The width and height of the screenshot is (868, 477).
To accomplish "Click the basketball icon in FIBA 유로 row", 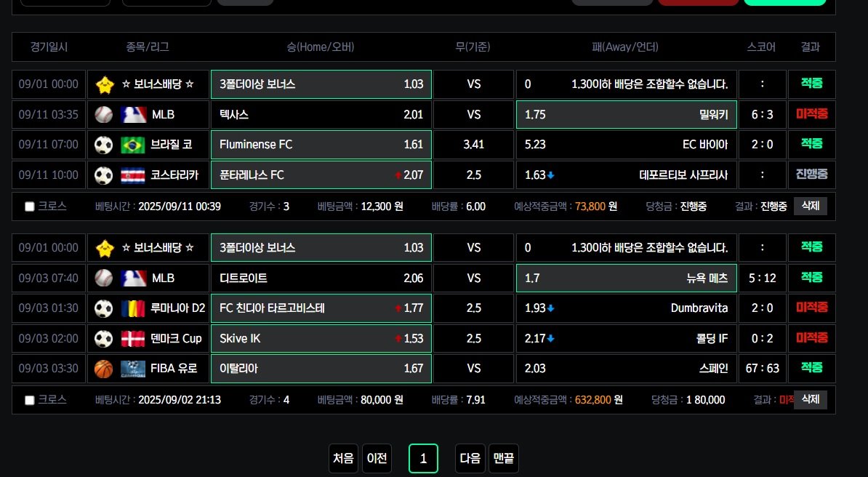I will [104, 369].
